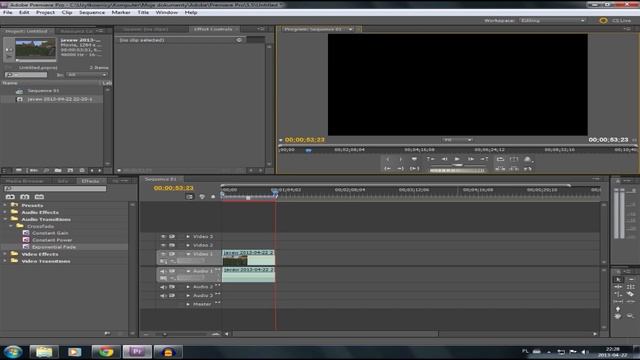Switch to the Media Browser tab

24,181
